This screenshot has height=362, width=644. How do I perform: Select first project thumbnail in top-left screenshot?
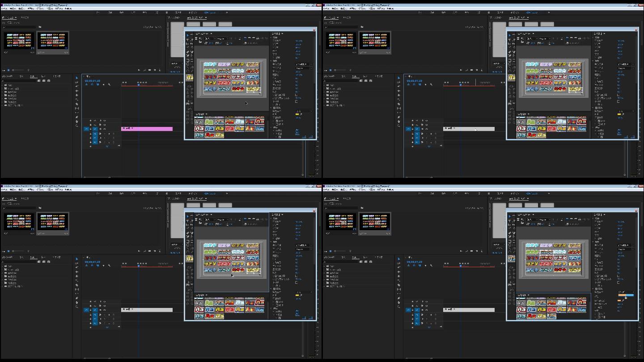point(19,40)
